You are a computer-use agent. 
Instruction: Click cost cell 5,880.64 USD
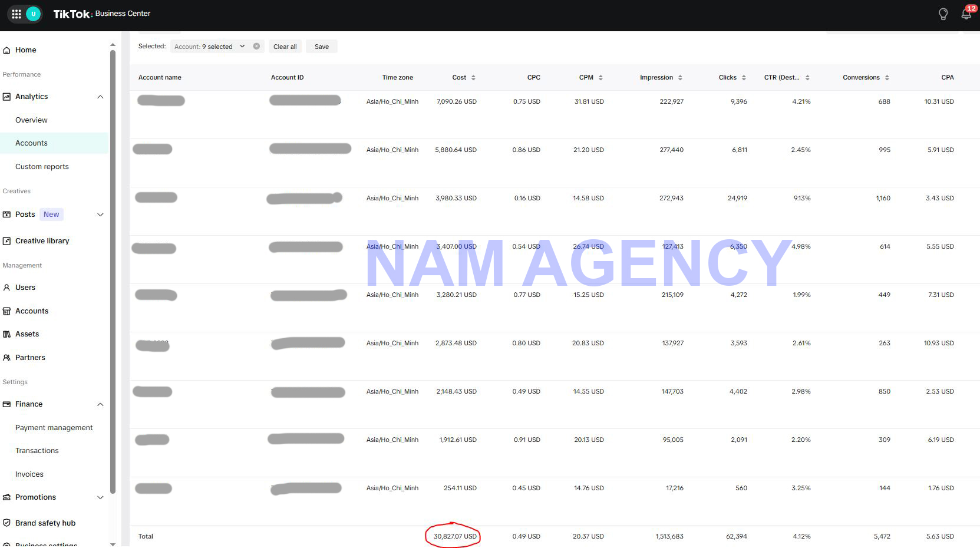(x=456, y=150)
